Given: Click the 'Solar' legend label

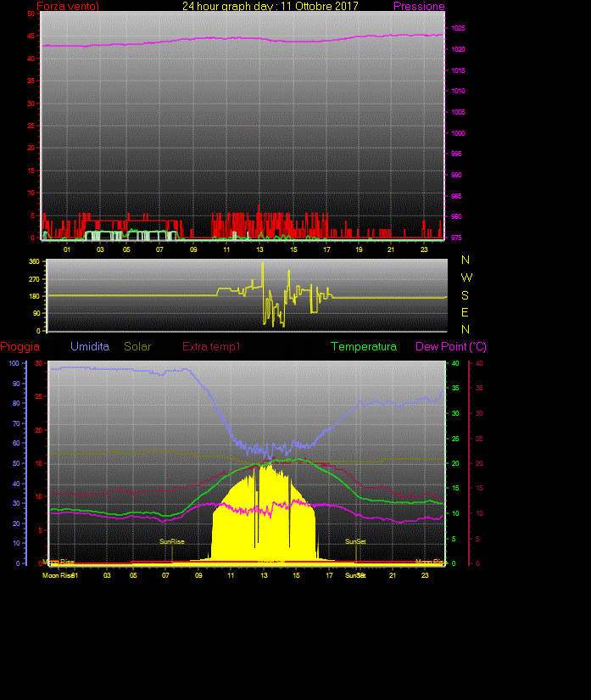Looking at the screenshot, I should tap(137, 346).
